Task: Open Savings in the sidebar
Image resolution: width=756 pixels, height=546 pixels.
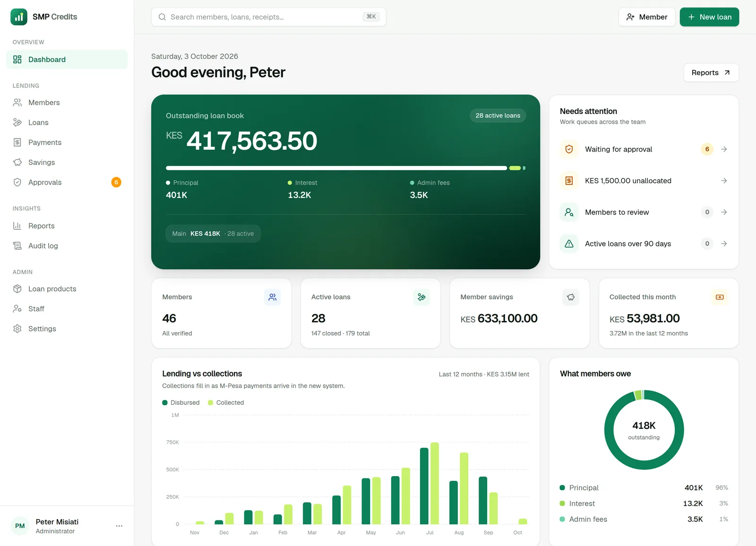Action: click(67, 162)
